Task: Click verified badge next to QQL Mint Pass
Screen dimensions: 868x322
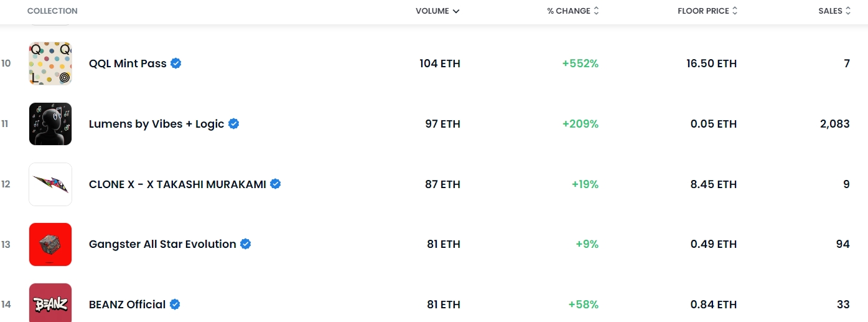Action: click(x=176, y=64)
